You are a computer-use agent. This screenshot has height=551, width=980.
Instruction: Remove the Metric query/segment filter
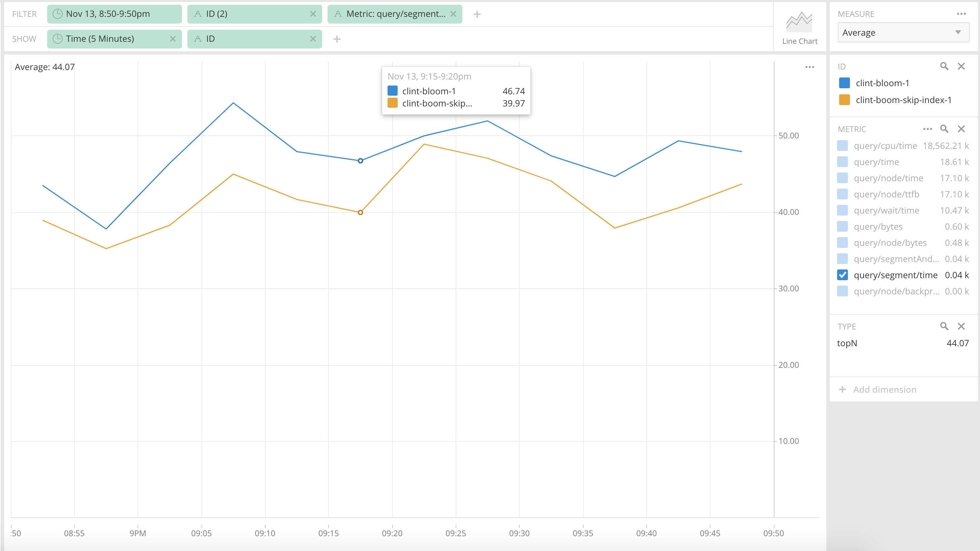(453, 14)
